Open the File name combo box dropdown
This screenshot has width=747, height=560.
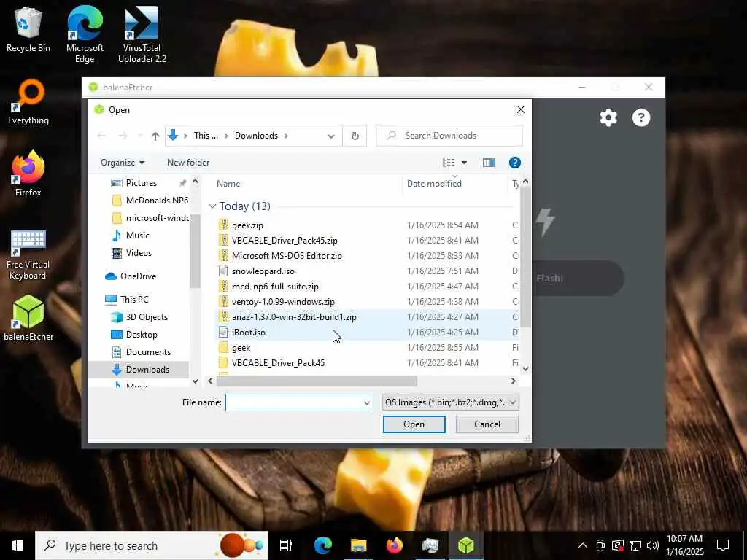click(367, 402)
